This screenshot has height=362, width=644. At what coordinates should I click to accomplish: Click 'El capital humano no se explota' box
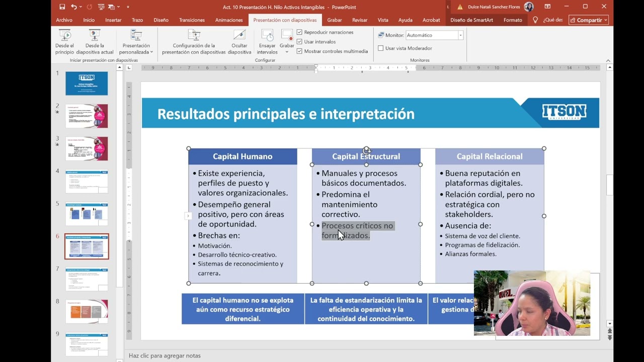pos(243,309)
